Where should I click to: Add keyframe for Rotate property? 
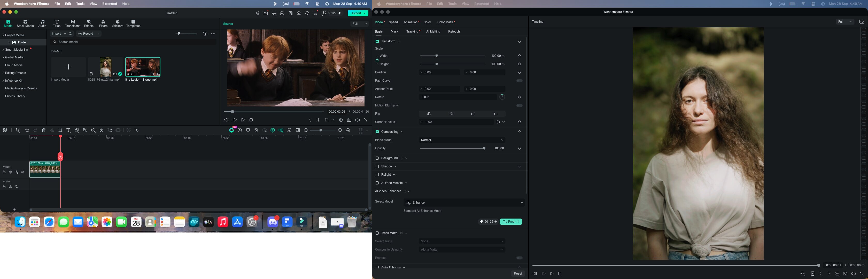(519, 97)
